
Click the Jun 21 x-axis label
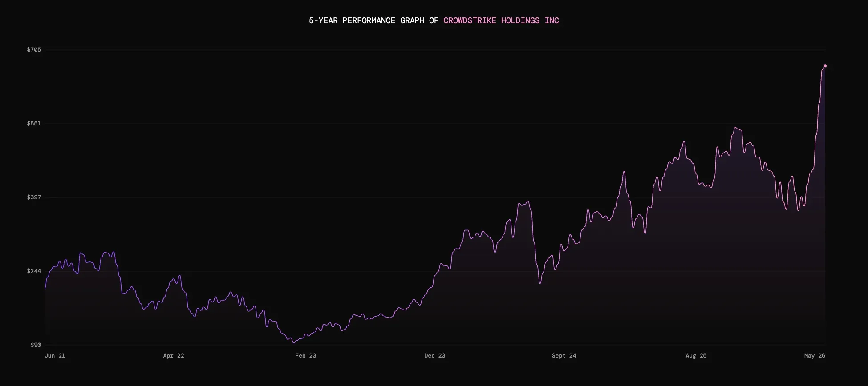55,356
